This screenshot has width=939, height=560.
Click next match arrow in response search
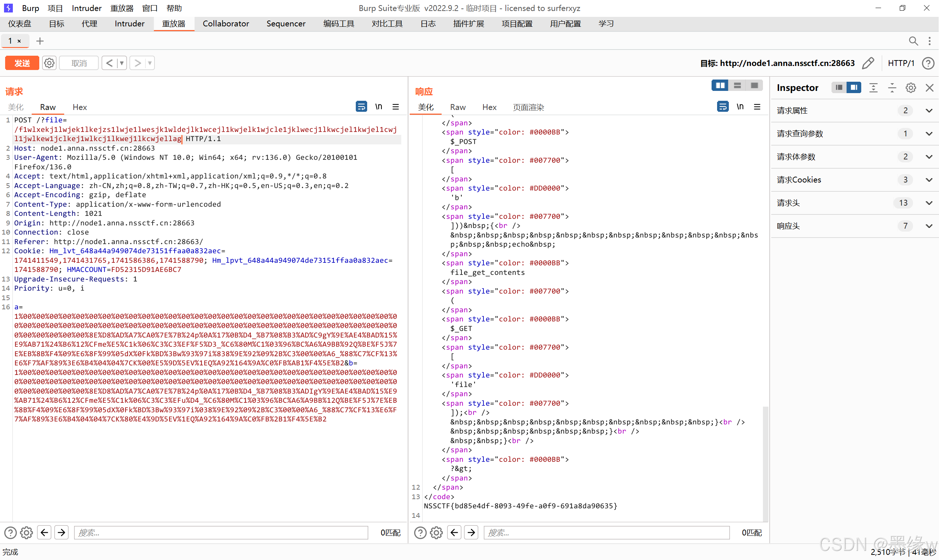[471, 533]
